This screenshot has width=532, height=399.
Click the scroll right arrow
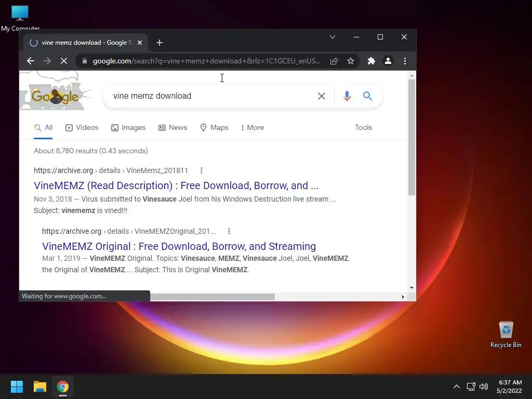coord(403,297)
